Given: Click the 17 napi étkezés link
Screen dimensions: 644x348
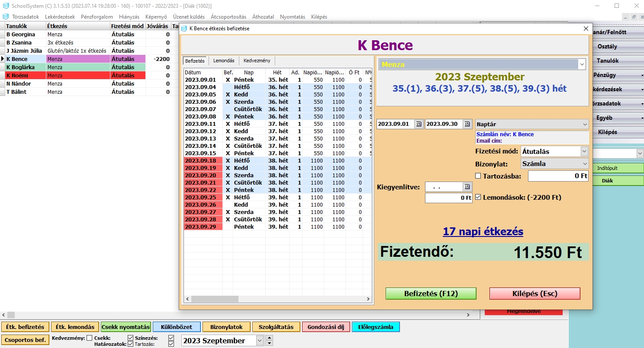Looking at the screenshot, I should (x=483, y=232).
